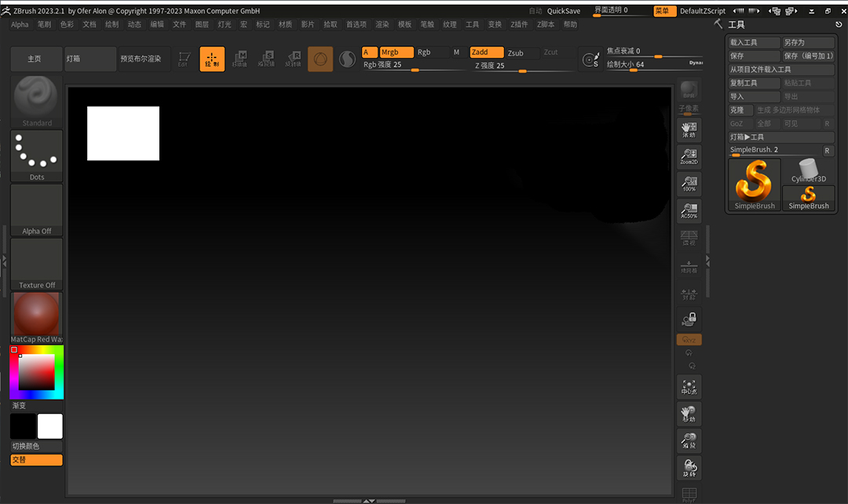Image resolution: width=848 pixels, height=504 pixels.
Task: Click the Scroll (滚动) hand icon
Action: click(x=689, y=130)
